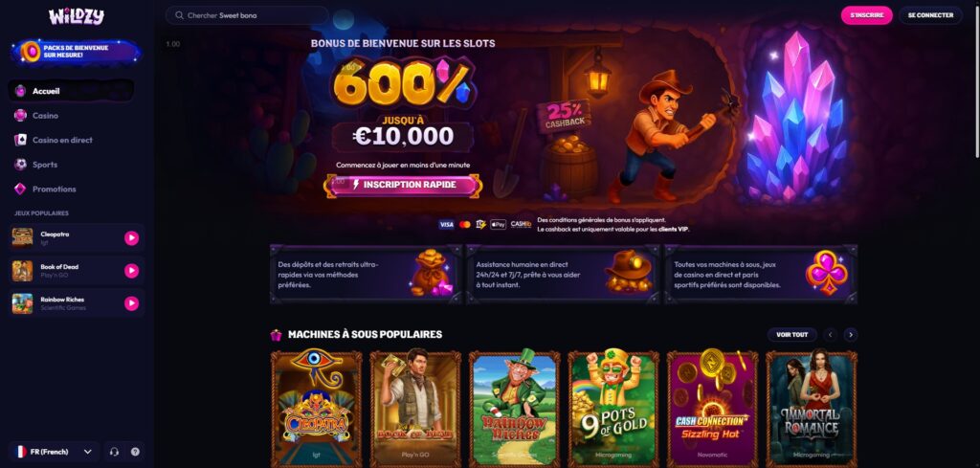Open the Casino menu item
Image resolution: width=980 pixels, height=468 pixels.
[71, 116]
